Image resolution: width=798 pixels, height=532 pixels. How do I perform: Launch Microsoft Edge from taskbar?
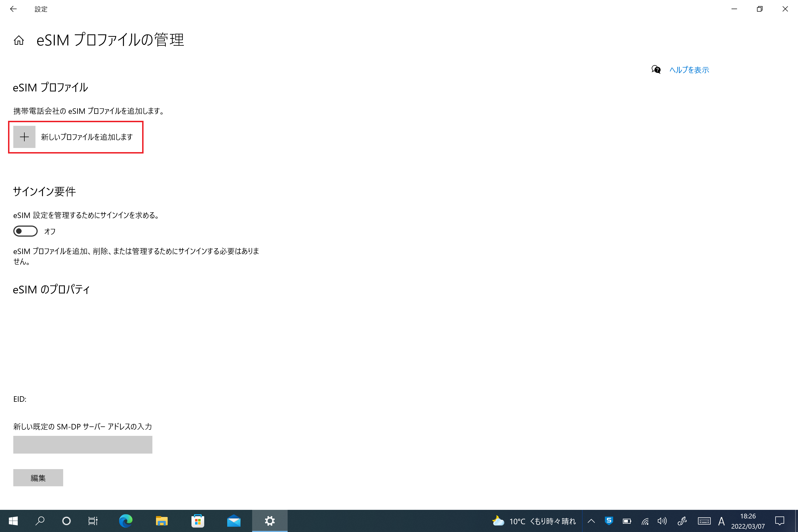click(x=126, y=521)
